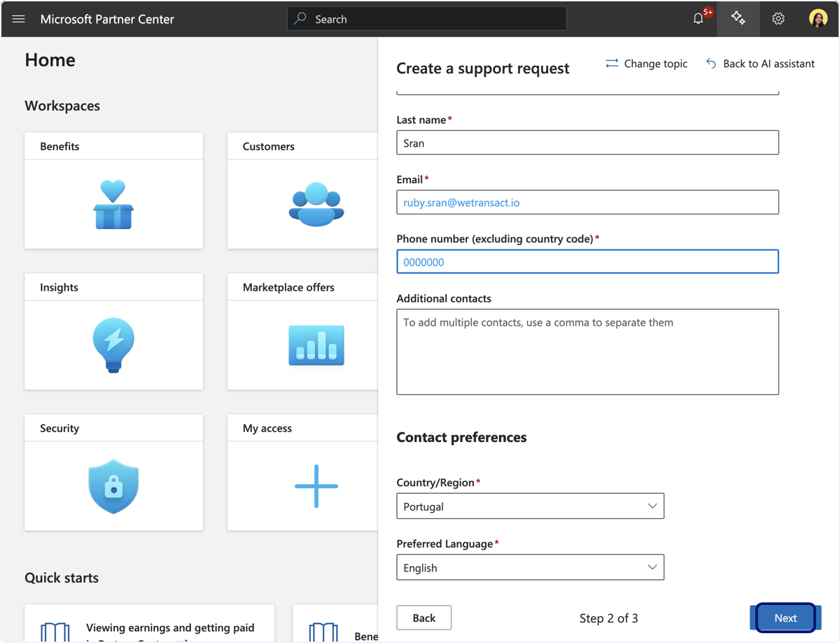Open the AI assistant sparkle icon
840x643 pixels.
coord(738,19)
